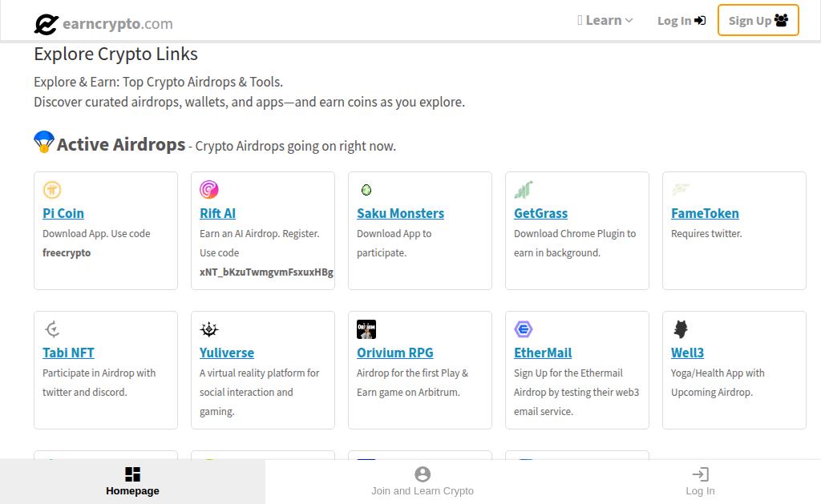Click the Active Airdrops parachute icon
The height and width of the screenshot is (504, 821).
point(44,141)
